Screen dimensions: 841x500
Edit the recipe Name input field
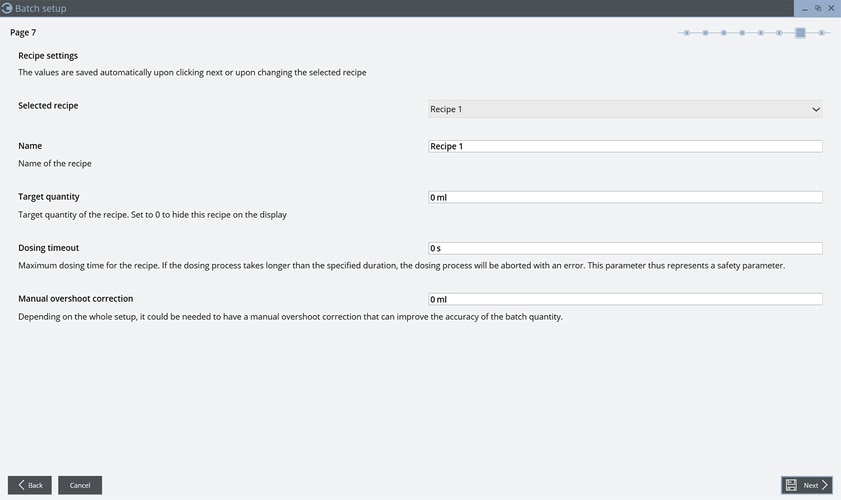(625, 146)
